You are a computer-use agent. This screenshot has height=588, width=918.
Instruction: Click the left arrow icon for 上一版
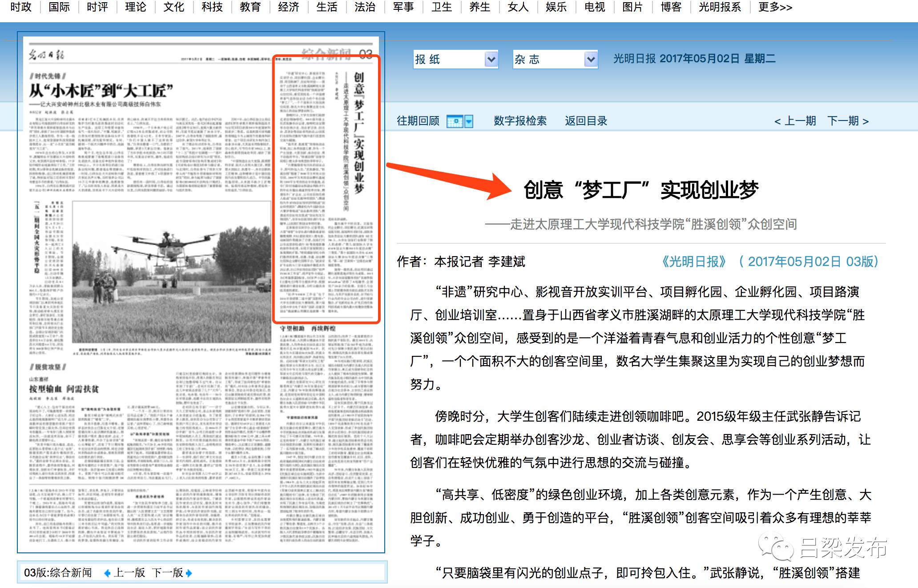click(107, 573)
